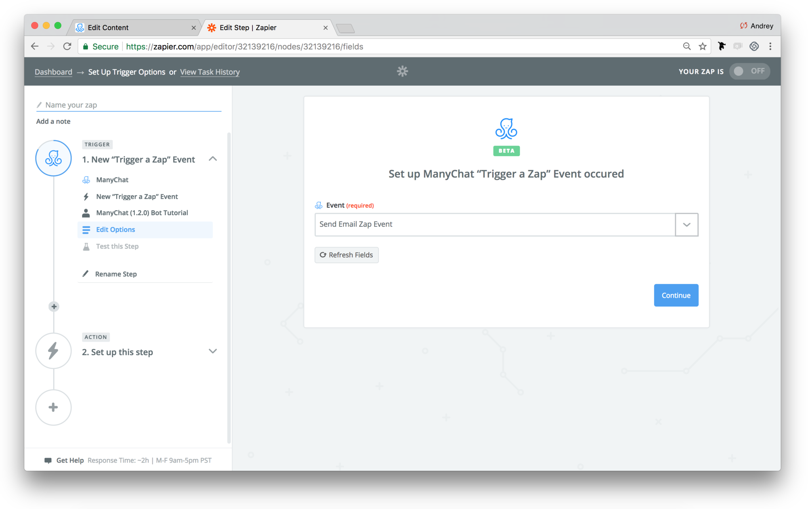This screenshot has width=812, height=509.
Task: Click the ManyChat trigger circle icon
Action: click(54, 158)
